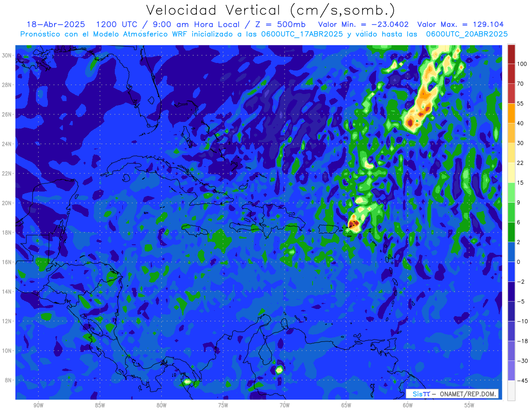Click the dark red swatch above 100

coord(511,54)
